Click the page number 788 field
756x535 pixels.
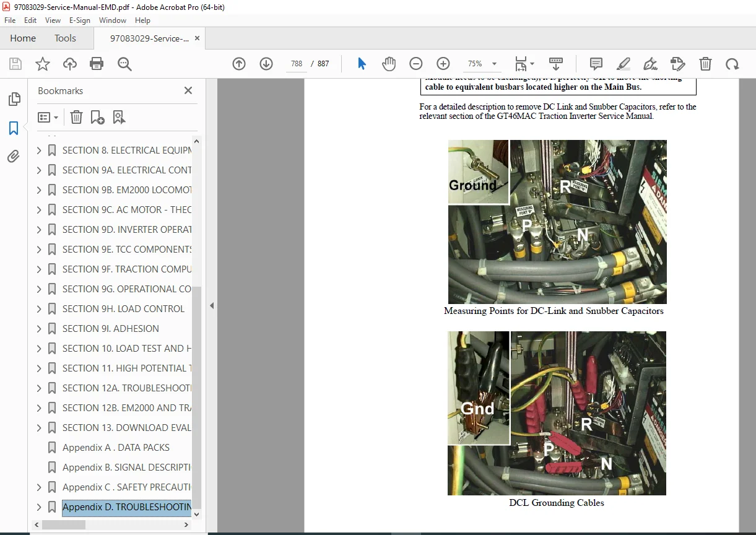tap(297, 64)
